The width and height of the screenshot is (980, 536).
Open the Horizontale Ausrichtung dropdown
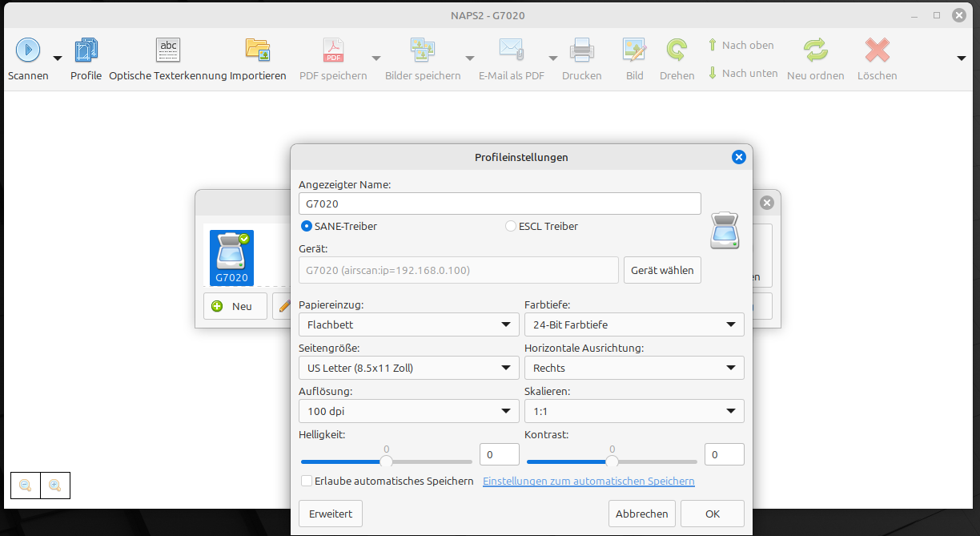coord(634,368)
